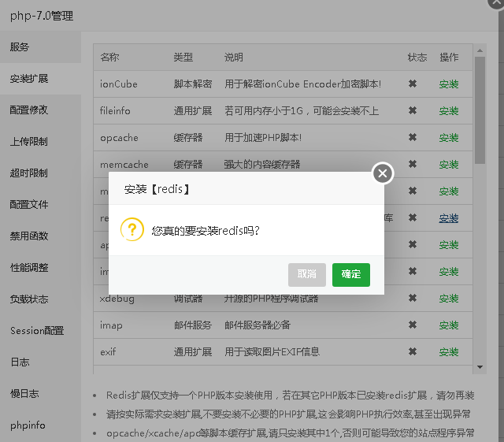Open the 服务 tab in sidebar
This screenshot has height=442, width=504.
point(20,47)
